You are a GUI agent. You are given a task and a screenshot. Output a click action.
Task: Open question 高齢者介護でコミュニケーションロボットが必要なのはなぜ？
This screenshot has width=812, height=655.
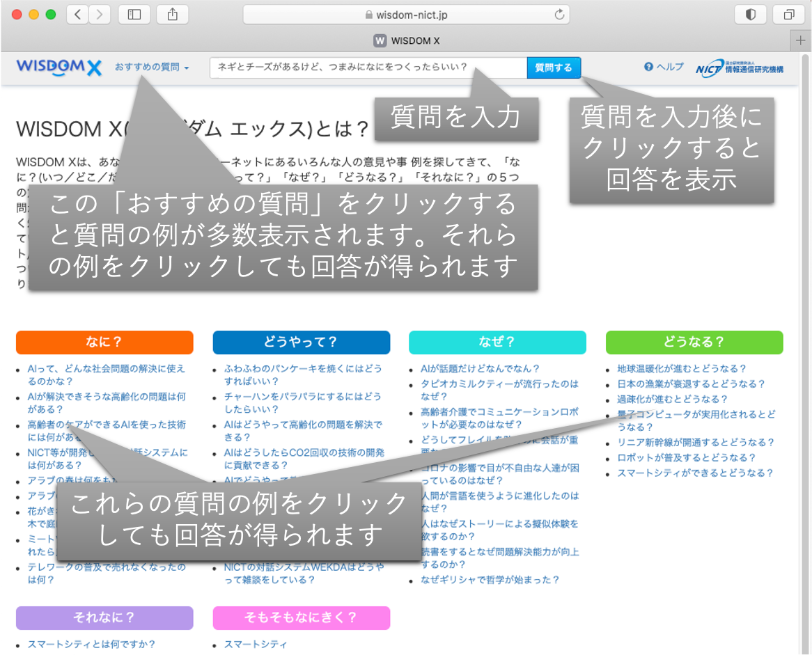tap(500, 418)
